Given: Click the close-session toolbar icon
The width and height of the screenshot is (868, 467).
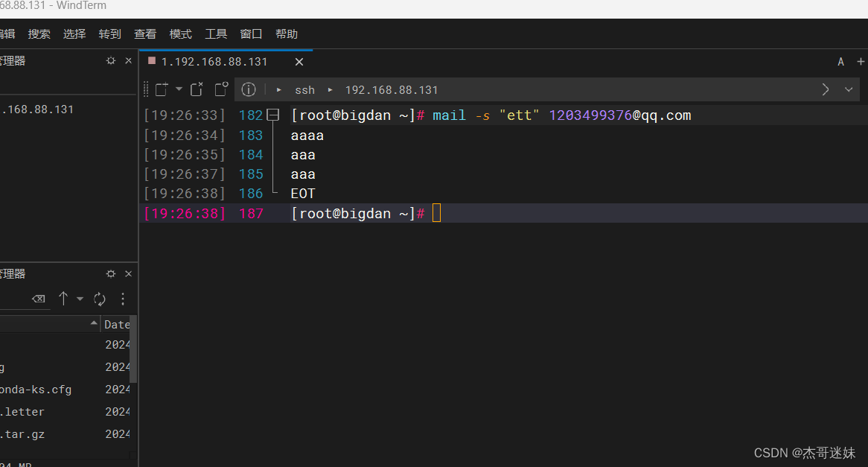Looking at the screenshot, I should (196, 89).
